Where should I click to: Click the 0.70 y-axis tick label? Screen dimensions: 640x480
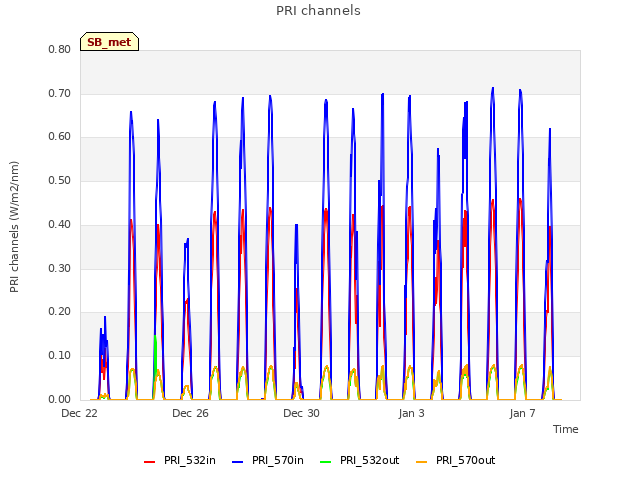coord(60,93)
